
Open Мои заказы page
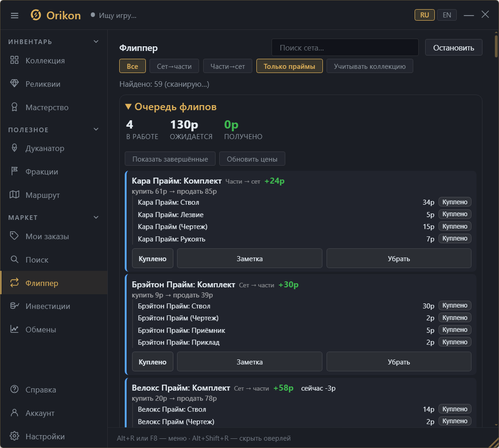click(x=54, y=236)
